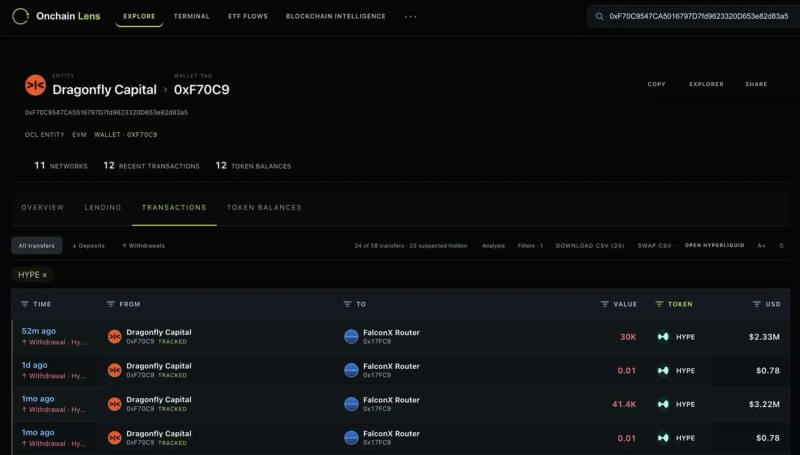Image resolution: width=800 pixels, height=455 pixels.
Task: Click FalconX Router name in 52m ago row
Action: pyautogui.click(x=391, y=333)
